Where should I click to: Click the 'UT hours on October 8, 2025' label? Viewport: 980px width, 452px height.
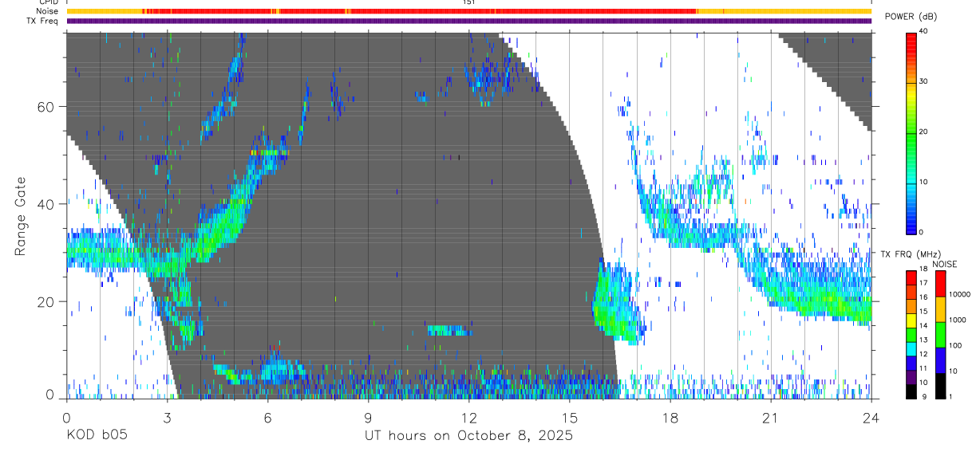(468, 436)
